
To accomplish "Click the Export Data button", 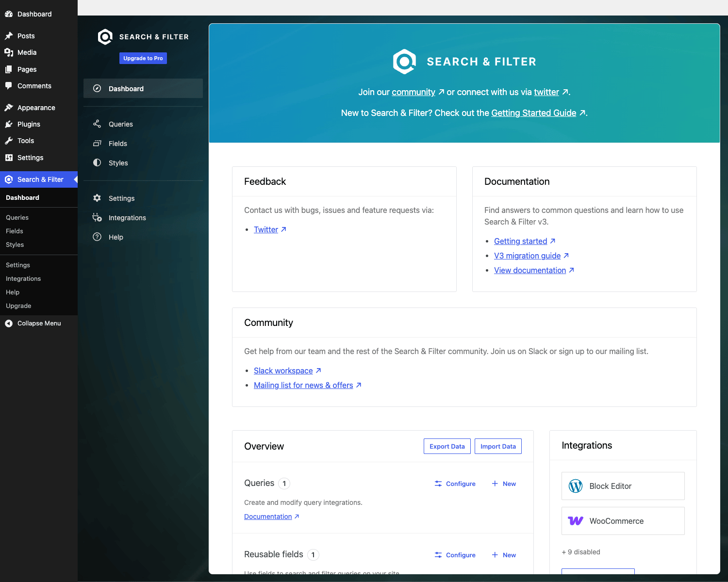I will coord(447,447).
